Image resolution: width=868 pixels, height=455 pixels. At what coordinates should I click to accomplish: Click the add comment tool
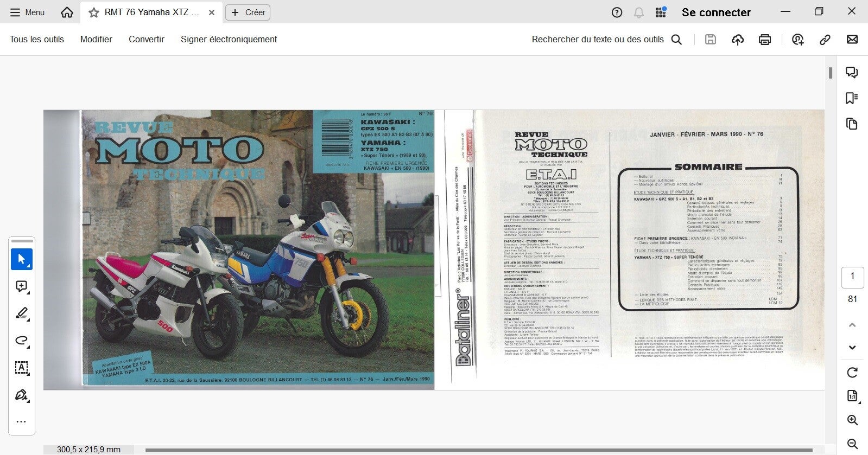tap(22, 286)
